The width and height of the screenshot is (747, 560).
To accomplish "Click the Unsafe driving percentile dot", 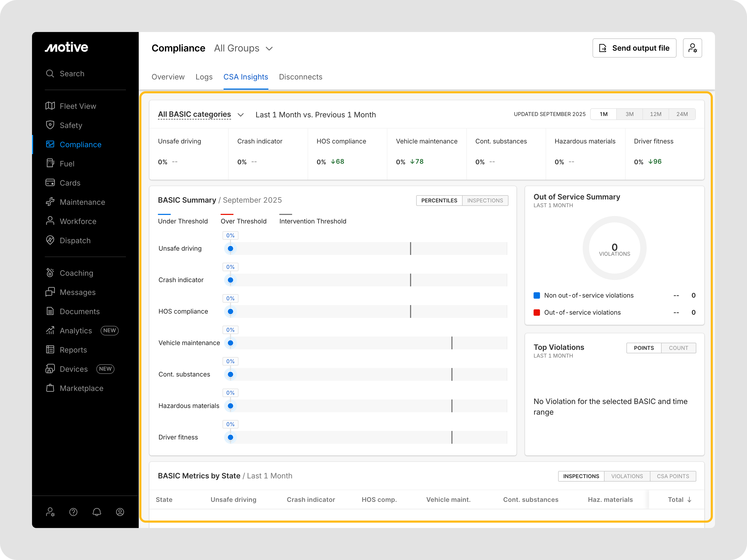I will coord(231,249).
